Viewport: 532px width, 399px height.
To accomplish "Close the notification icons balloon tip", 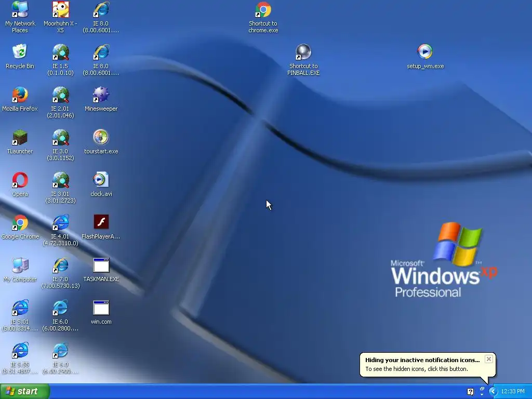I will tap(488, 359).
